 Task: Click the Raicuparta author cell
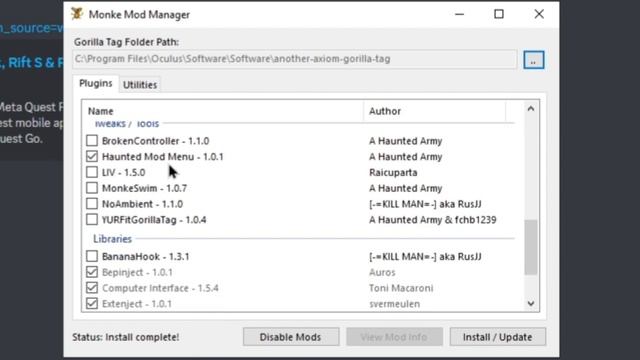(x=393, y=173)
